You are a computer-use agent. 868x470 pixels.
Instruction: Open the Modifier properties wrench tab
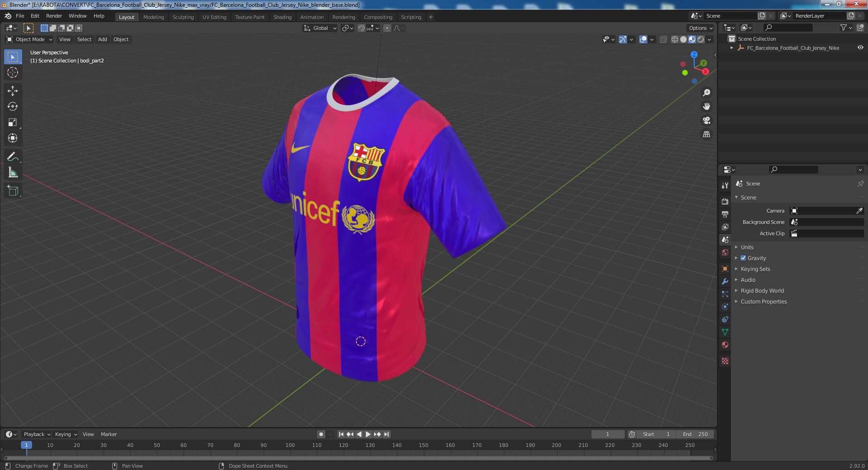725,281
